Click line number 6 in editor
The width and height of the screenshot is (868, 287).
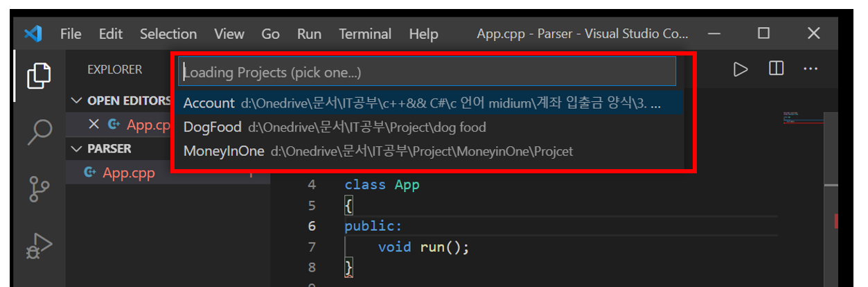[x=311, y=226]
